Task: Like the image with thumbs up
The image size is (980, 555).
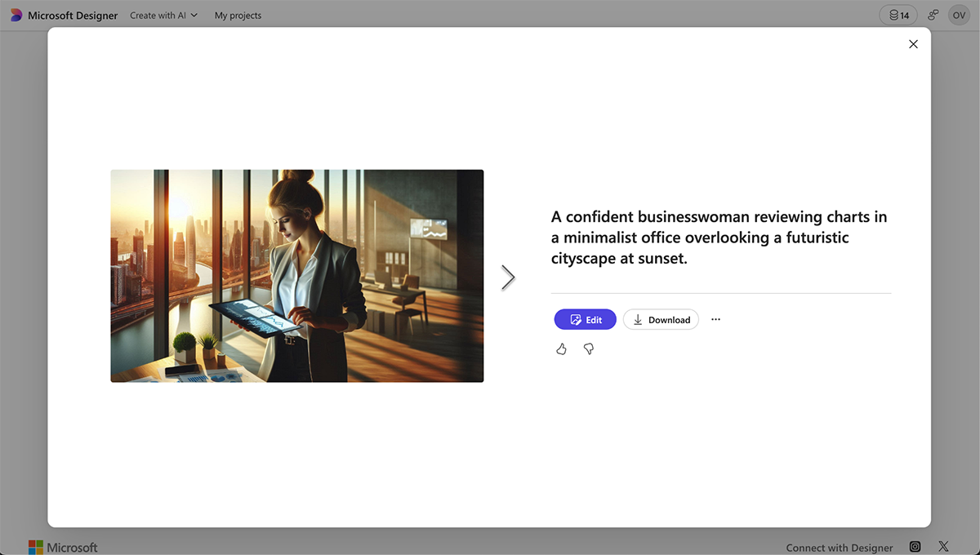Action: pyautogui.click(x=561, y=349)
